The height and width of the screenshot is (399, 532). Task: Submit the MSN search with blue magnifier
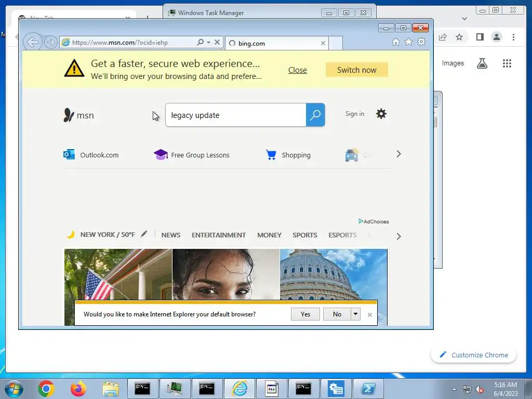315,115
